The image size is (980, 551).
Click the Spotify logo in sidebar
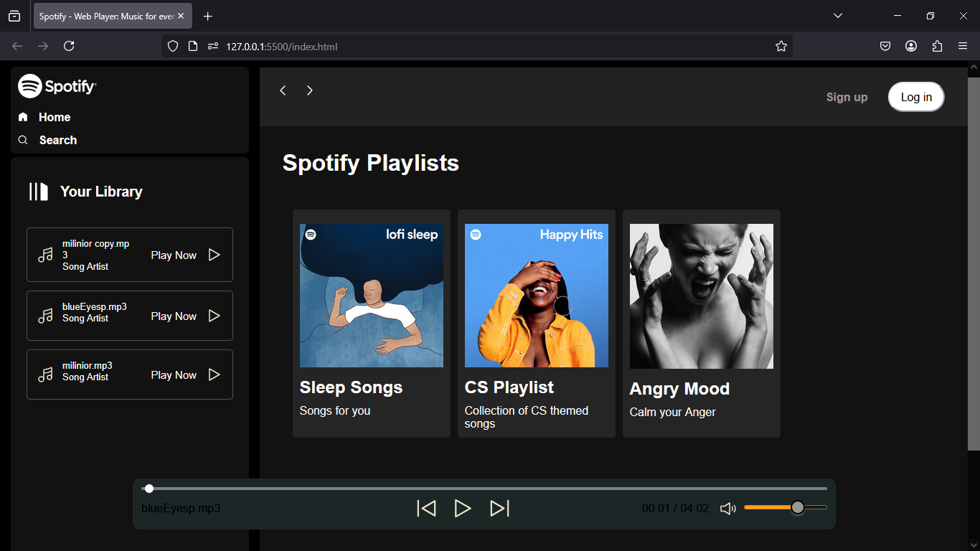click(x=57, y=86)
